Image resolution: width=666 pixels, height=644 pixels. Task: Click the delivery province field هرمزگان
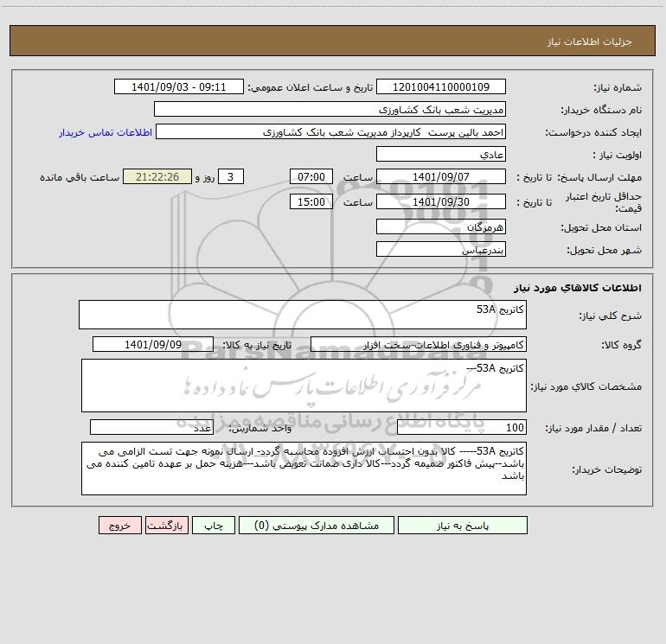(x=441, y=226)
